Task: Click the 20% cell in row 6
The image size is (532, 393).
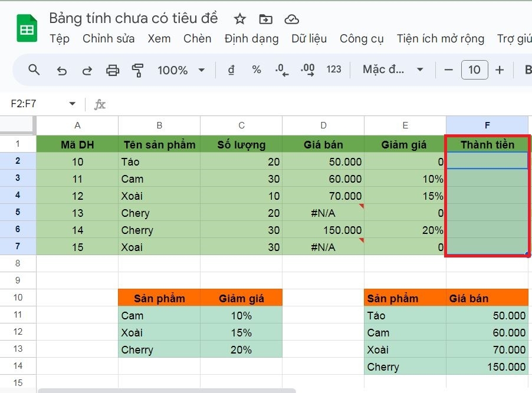Action: (x=405, y=230)
